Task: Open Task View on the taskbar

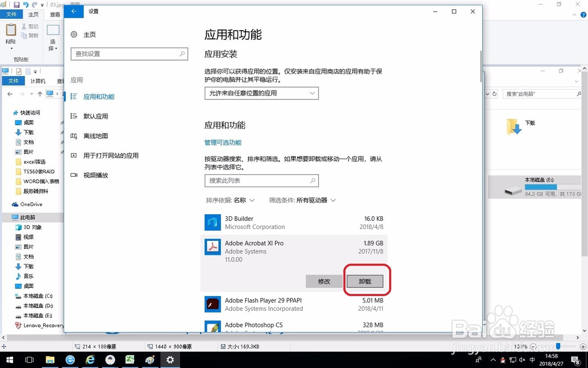Action: 29,360
